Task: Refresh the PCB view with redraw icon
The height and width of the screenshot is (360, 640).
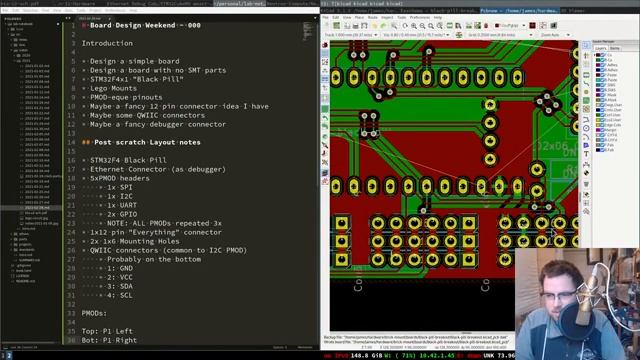Action: point(405,25)
